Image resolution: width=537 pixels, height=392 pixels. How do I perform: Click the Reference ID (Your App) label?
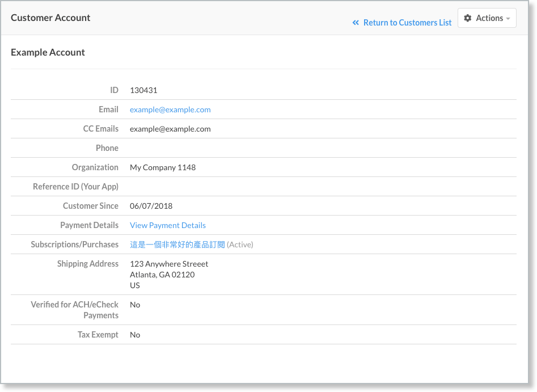click(x=75, y=187)
